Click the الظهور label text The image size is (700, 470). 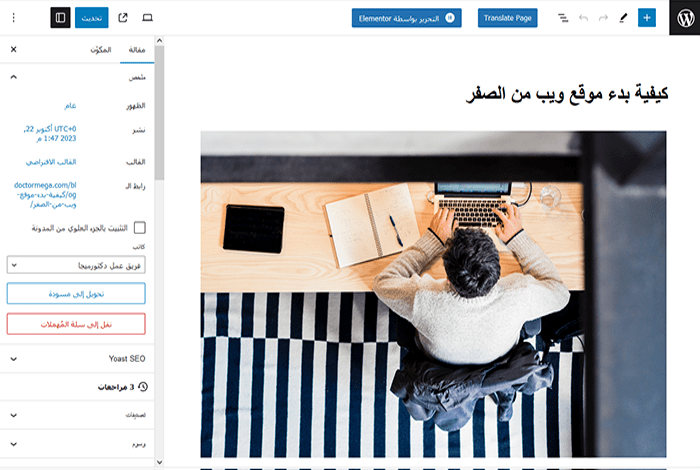pyautogui.click(x=136, y=106)
